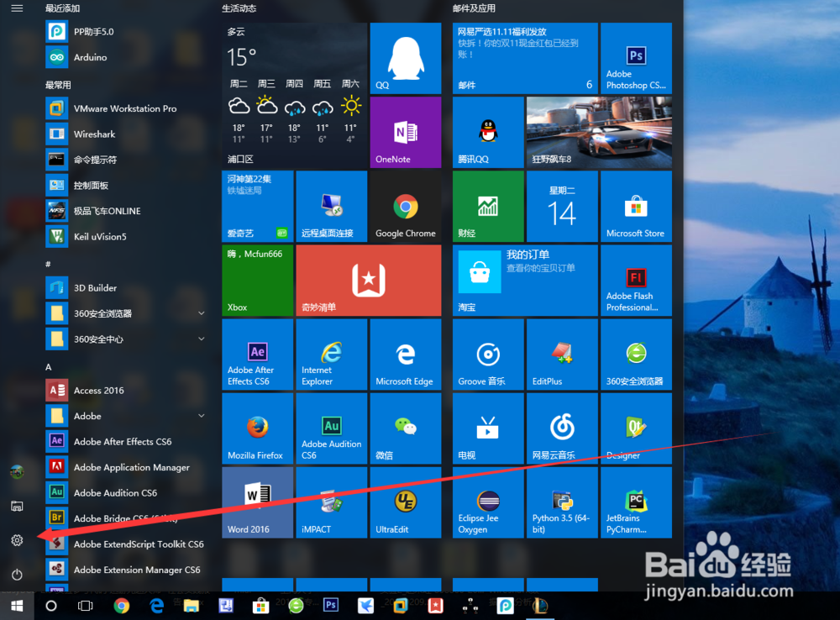The image size is (840, 620).
Task: Open the Google Chrome tile
Action: click(406, 207)
